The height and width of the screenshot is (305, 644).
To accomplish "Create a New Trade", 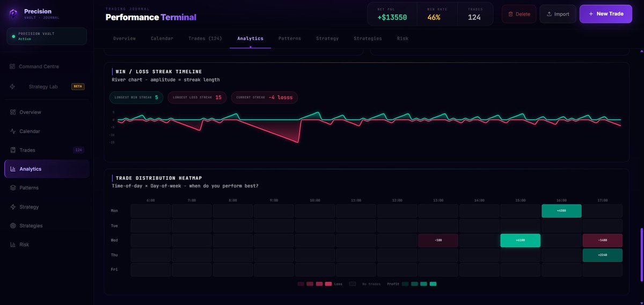I will [606, 14].
